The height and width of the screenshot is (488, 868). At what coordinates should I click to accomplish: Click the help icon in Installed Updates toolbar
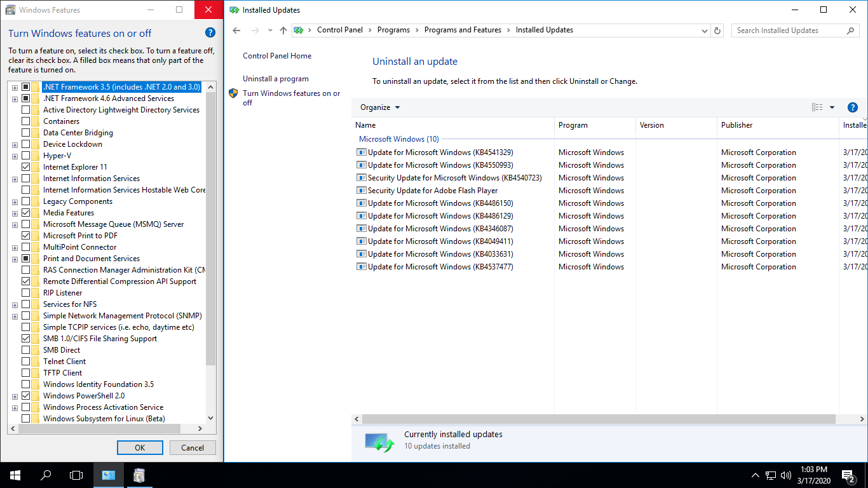tap(853, 107)
